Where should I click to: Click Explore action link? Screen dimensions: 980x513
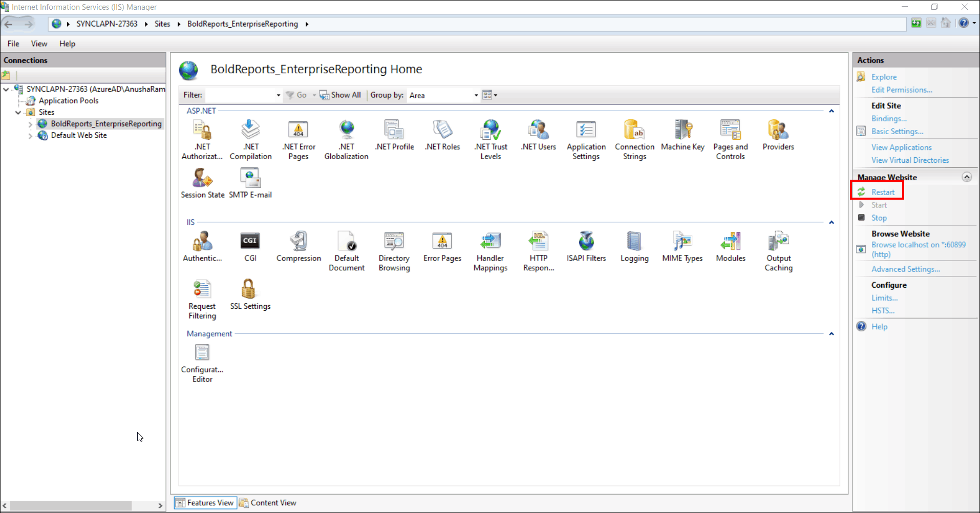click(884, 77)
